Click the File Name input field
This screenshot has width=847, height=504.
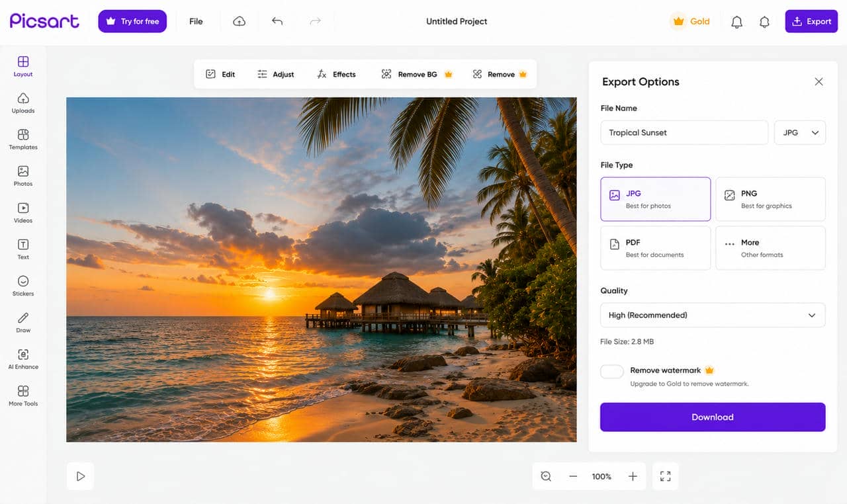pyautogui.click(x=684, y=132)
